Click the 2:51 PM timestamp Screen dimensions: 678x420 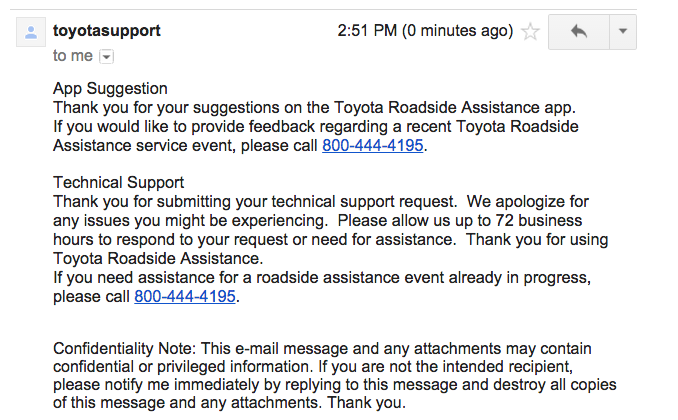[425, 31]
